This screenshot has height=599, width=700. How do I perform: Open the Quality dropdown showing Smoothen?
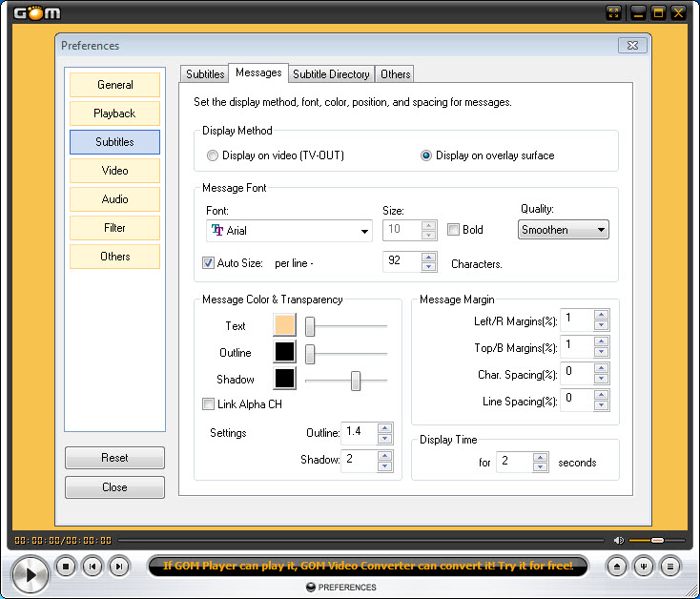[x=563, y=230]
